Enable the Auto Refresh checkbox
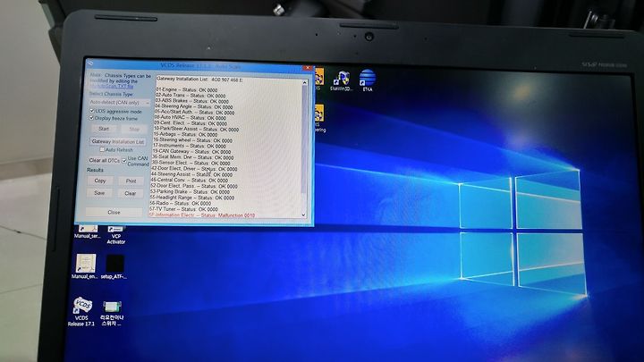This screenshot has height=362, width=644. tap(102, 150)
